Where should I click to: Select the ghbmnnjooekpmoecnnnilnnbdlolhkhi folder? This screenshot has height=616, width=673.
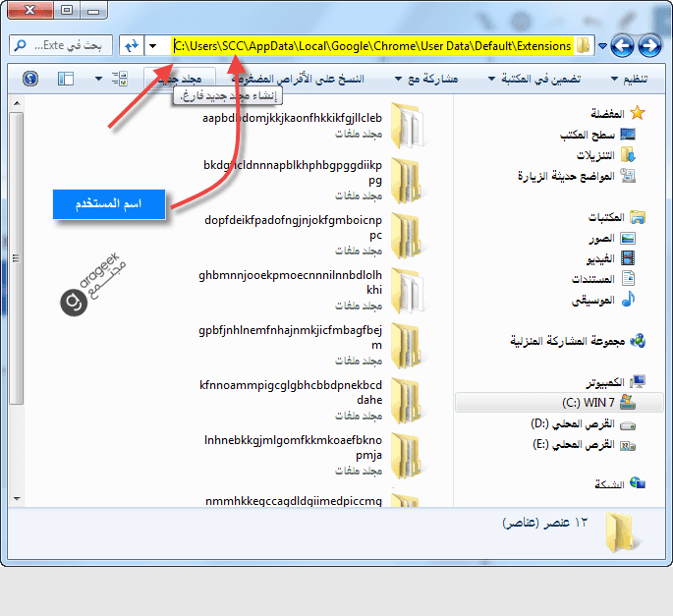pyautogui.click(x=408, y=290)
